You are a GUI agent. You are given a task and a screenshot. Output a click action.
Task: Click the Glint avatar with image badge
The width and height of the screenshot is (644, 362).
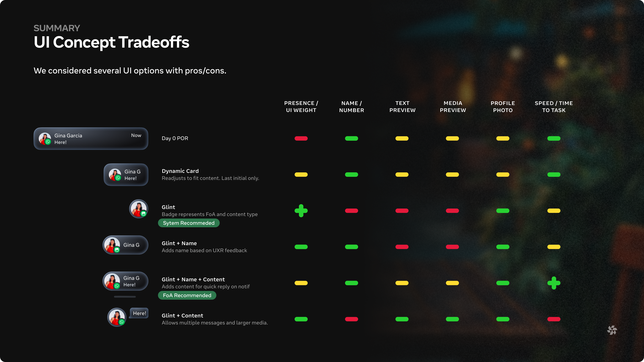(139, 209)
